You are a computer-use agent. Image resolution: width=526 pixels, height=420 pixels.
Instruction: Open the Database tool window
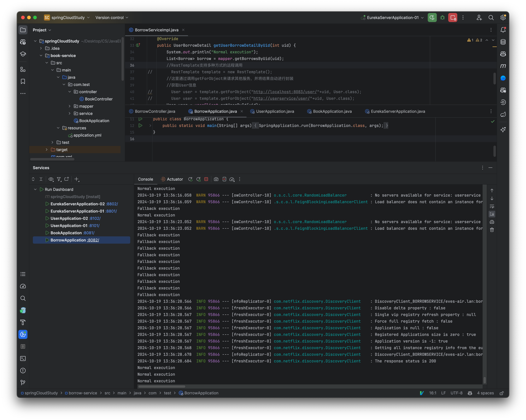tap(503, 42)
